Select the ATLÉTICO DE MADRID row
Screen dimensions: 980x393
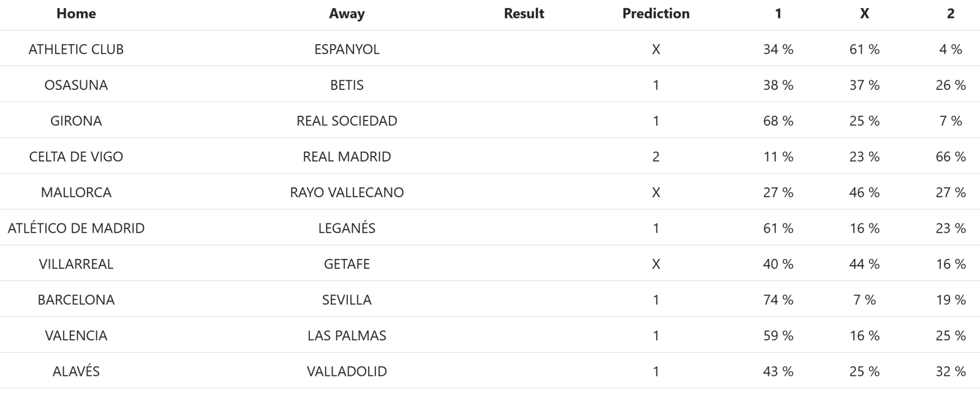pyautogui.click(x=76, y=228)
